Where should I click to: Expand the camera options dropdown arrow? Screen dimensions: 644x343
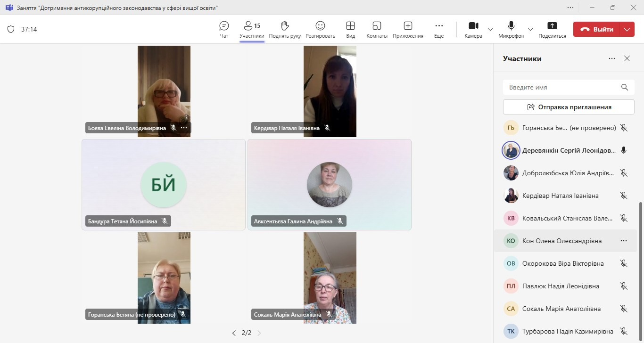(490, 29)
